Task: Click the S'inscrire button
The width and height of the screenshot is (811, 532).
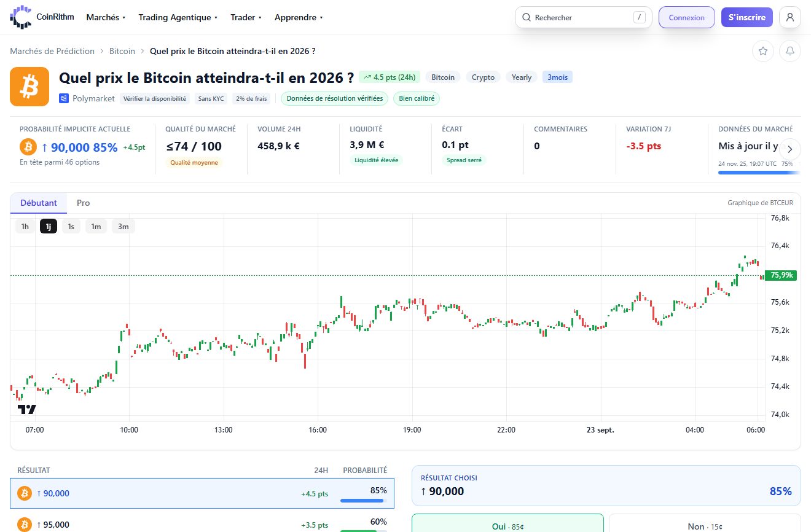Action: coord(747,17)
